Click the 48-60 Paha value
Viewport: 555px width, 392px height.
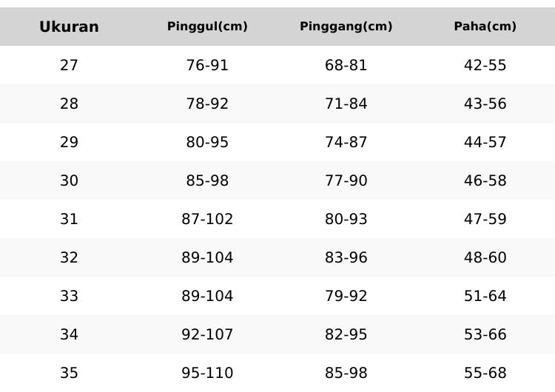pyautogui.click(x=485, y=258)
